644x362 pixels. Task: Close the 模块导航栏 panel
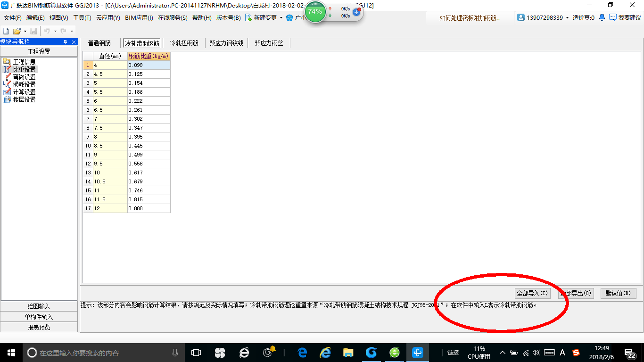point(74,42)
